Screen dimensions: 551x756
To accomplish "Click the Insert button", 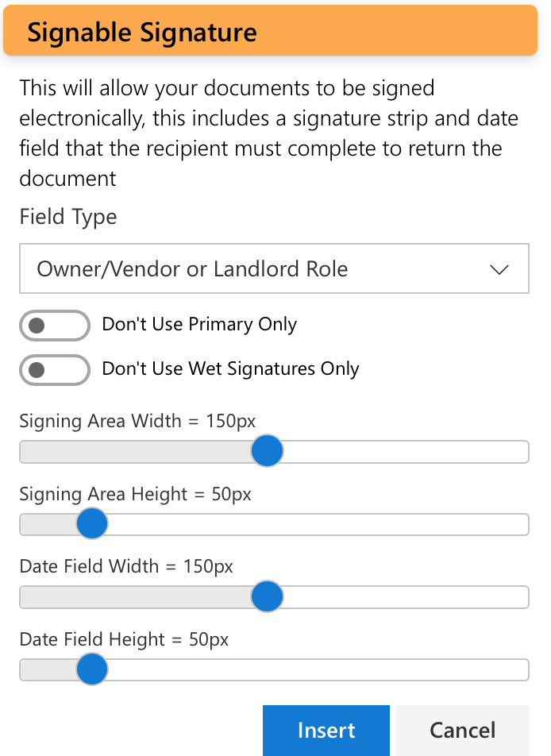I will (x=326, y=731).
